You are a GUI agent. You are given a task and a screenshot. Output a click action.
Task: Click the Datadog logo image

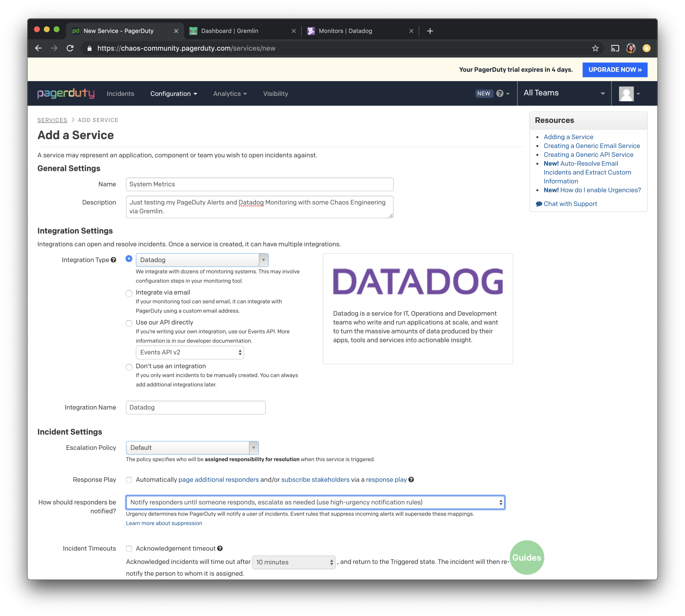pyautogui.click(x=418, y=282)
